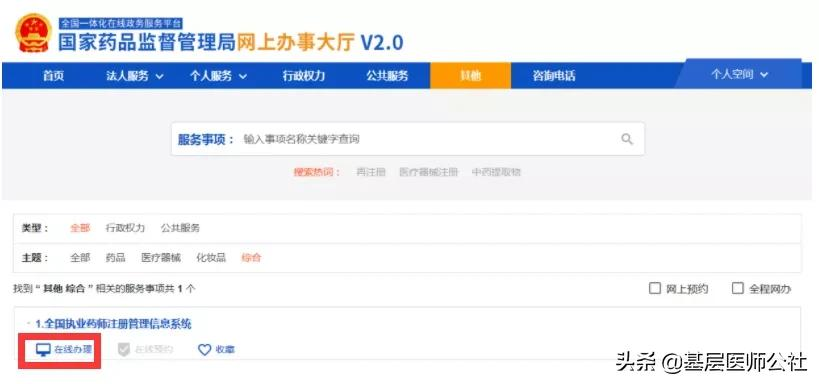Select the highlighted 其他 tab

click(x=470, y=76)
